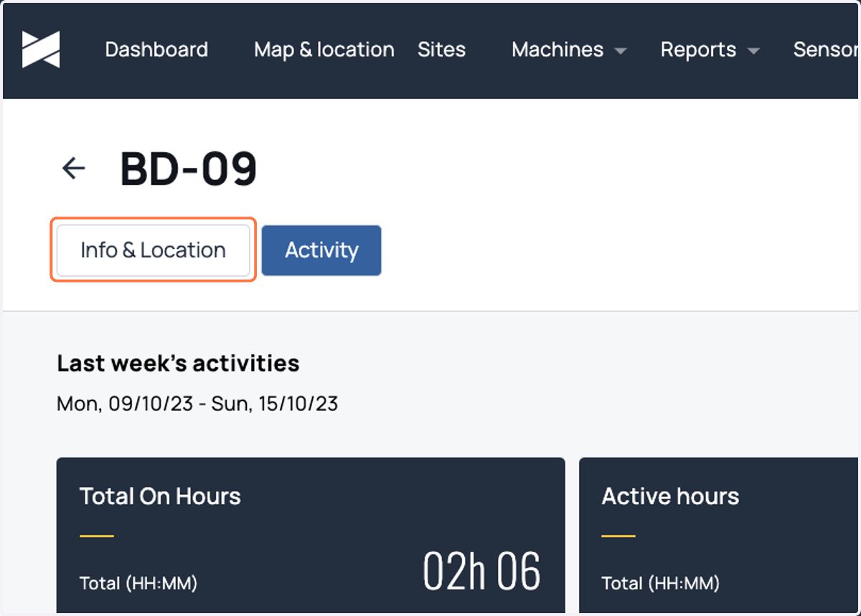The height and width of the screenshot is (616, 861).
Task: Go back using the left arrow
Action: click(x=73, y=169)
